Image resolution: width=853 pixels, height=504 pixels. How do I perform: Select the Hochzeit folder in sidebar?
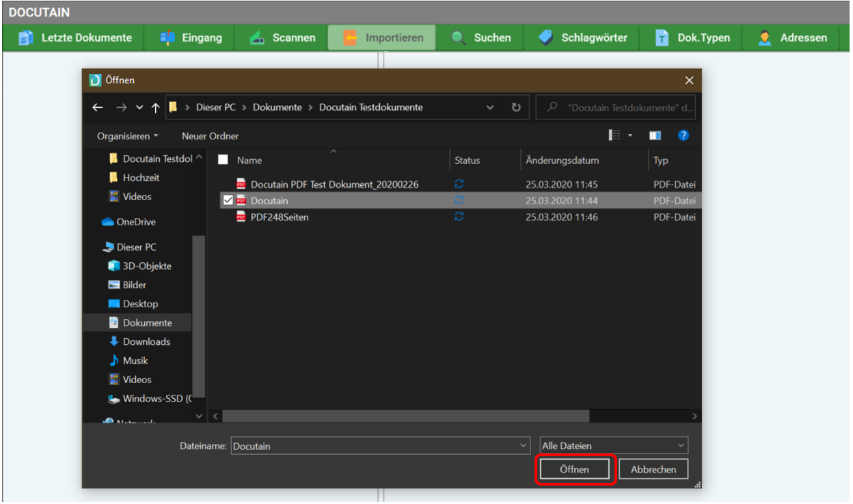point(134,178)
